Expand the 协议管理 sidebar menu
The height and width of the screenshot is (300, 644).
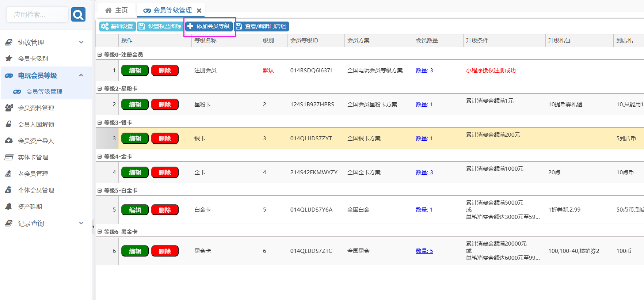point(81,42)
